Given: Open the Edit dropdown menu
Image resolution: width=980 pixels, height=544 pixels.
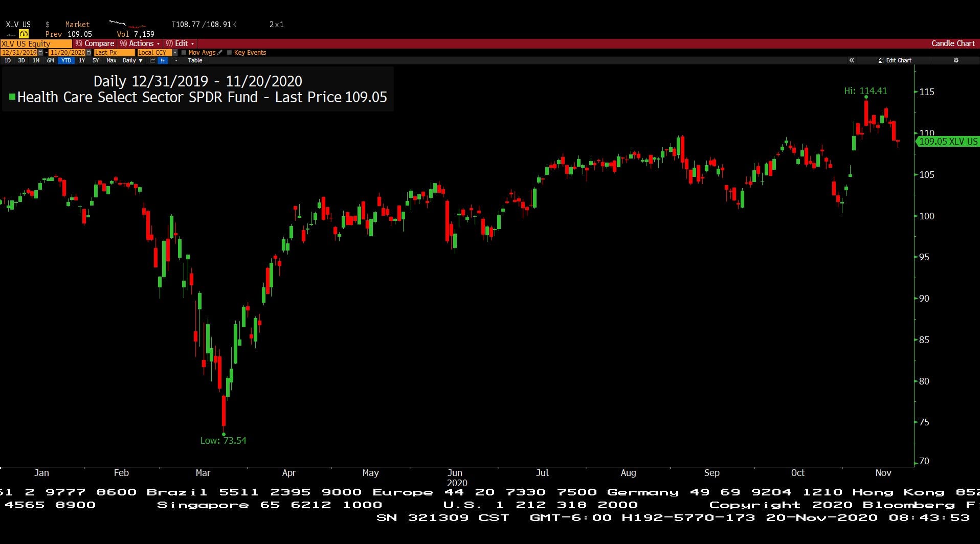Looking at the screenshot, I should 180,43.
